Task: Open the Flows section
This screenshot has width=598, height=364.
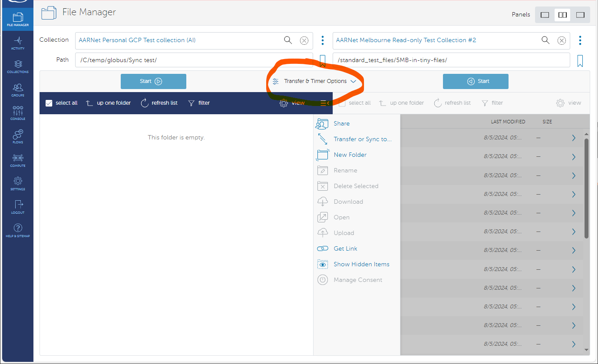Action: (18, 137)
